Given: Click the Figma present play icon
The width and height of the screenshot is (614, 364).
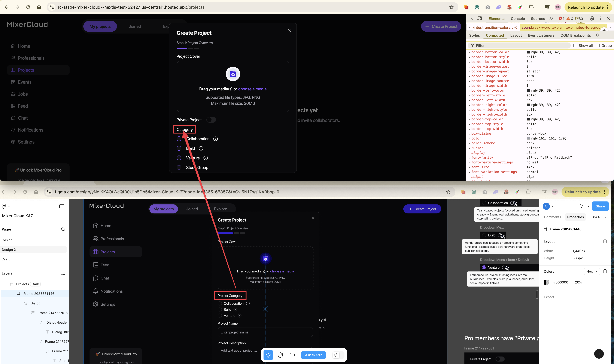Looking at the screenshot, I should [x=581, y=206].
